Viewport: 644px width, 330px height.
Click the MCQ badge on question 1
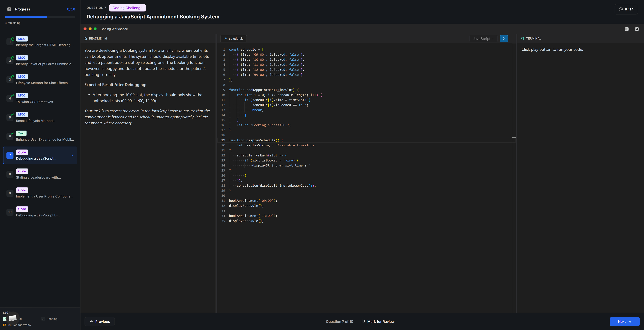point(22,39)
